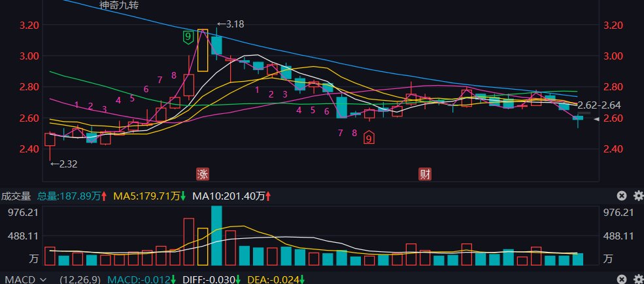
Task: Open the 涨 limit-up event marker
Action: (x=203, y=174)
